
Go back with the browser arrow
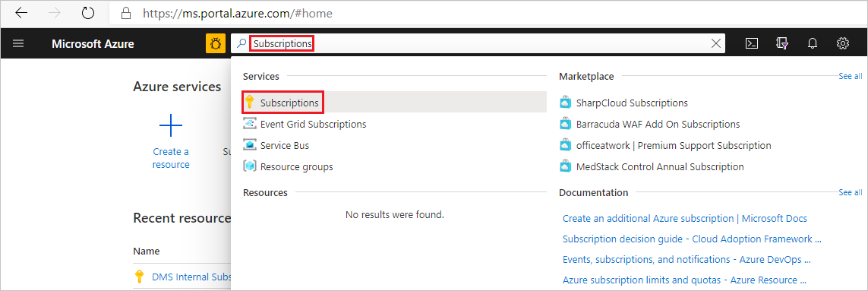tap(21, 13)
